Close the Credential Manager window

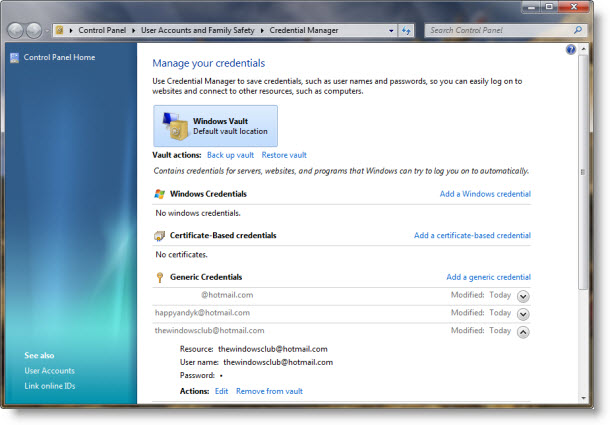coord(574,7)
